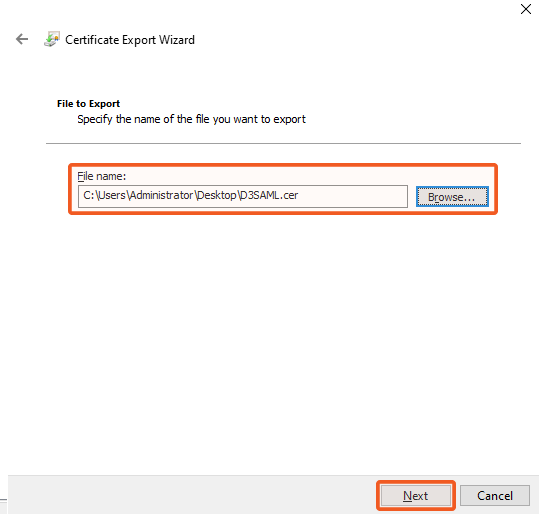Click the 'File to Export' heading
Image resolution: width=539 pixels, height=514 pixels.
[88, 103]
